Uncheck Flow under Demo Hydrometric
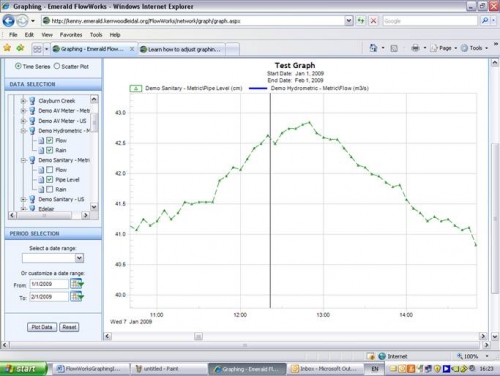Image resolution: width=500 pixels, height=376 pixels. coord(49,140)
